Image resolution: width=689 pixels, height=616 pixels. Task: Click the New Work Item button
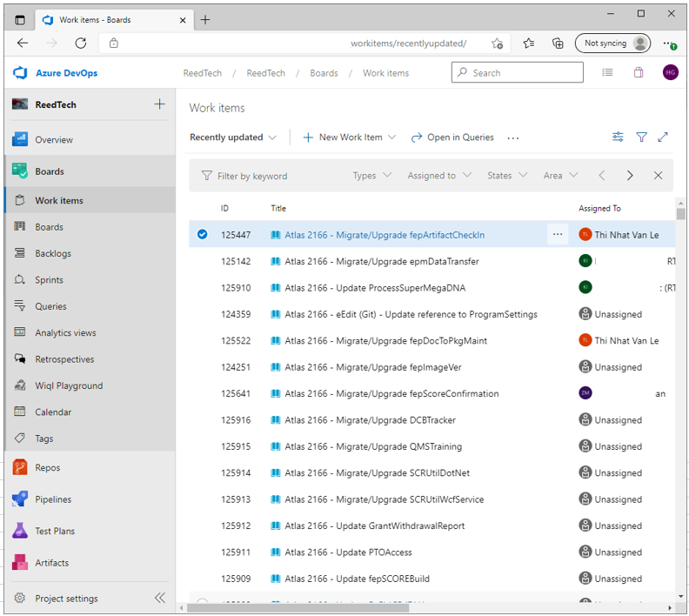tap(349, 137)
